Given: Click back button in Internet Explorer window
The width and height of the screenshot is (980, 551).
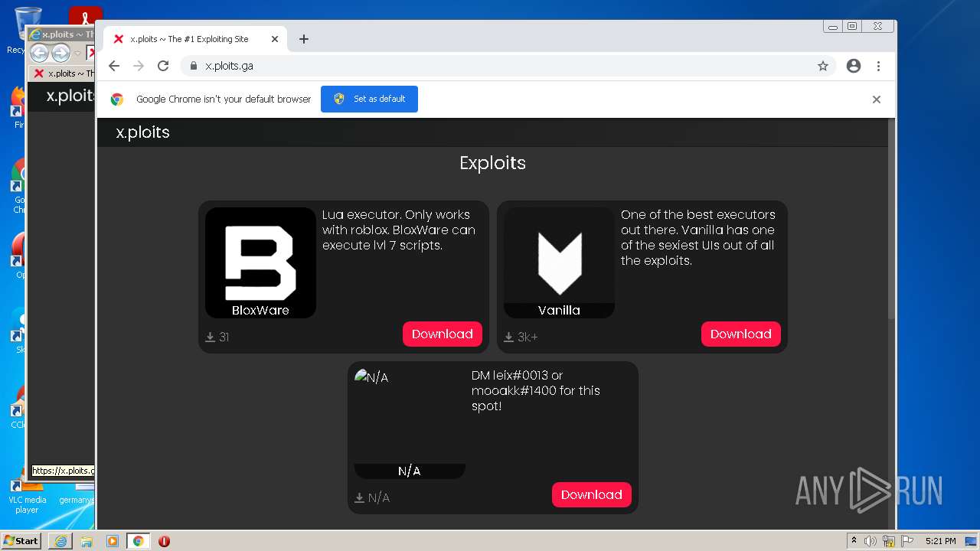Looking at the screenshot, I should coord(39,53).
